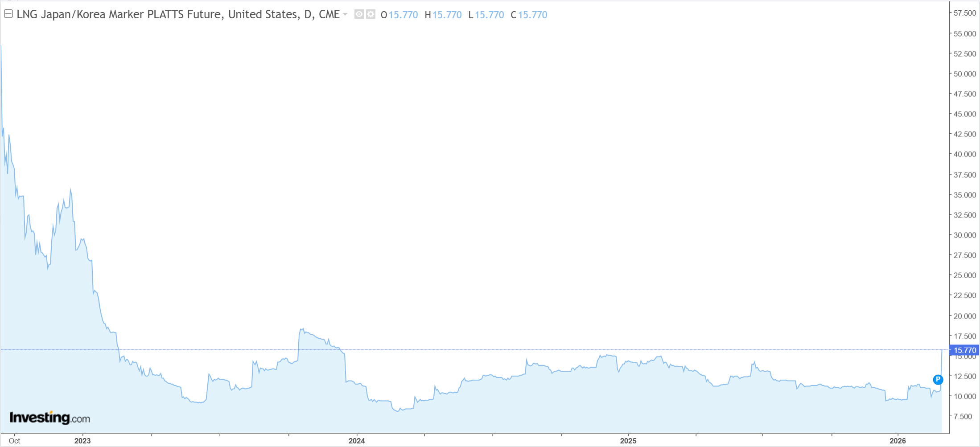This screenshot has height=447, width=980.
Task: Click the 35.000 price axis label
Action: (965, 195)
